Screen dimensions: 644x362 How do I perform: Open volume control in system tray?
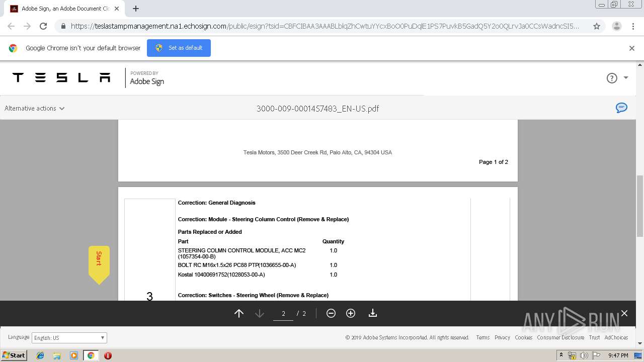[584, 355]
